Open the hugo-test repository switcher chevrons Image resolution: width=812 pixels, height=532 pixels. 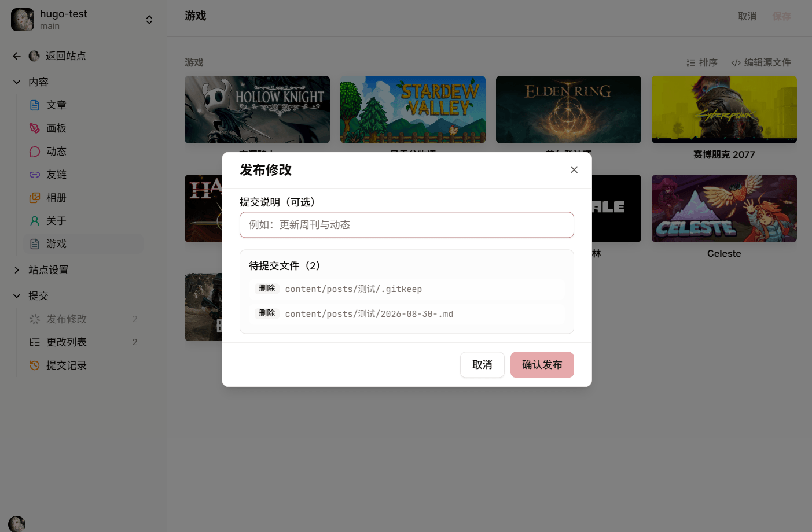[149, 20]
